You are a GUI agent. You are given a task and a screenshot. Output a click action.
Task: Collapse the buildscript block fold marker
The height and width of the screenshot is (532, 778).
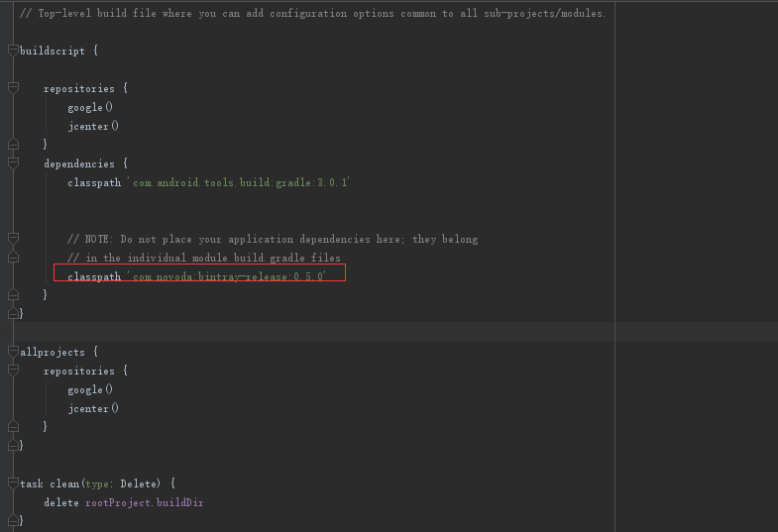tap(14, 51)
